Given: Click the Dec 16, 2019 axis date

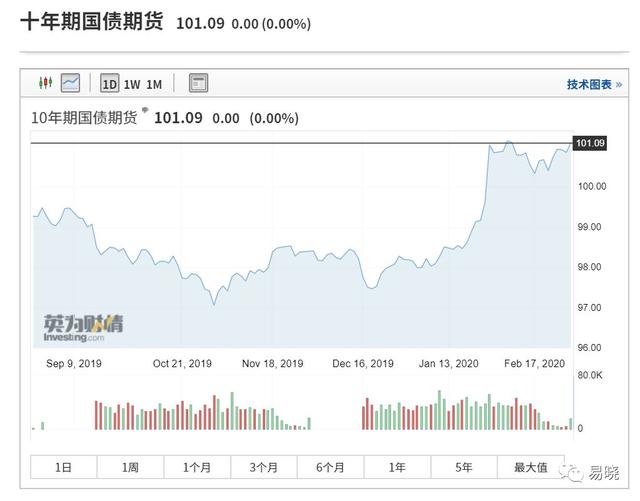Looking at the screenshot, I should (x=363, y=363).
